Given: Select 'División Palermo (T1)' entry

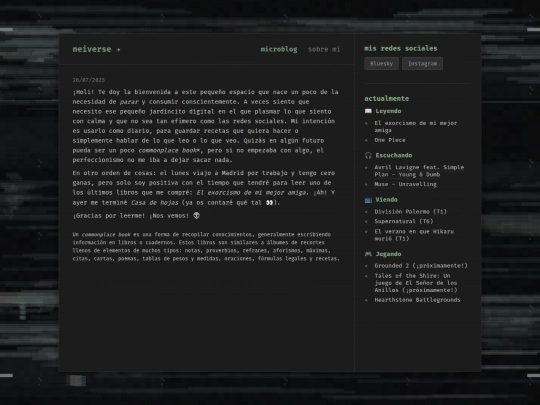Looking at the screenshot, I should [411, 211].
